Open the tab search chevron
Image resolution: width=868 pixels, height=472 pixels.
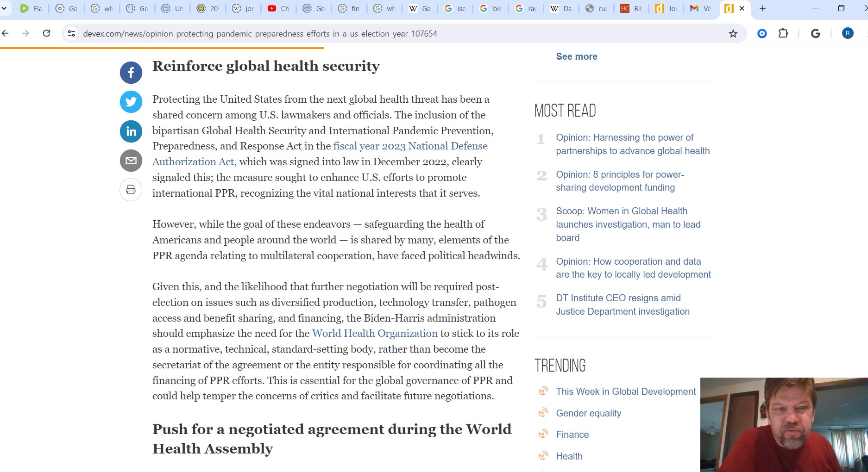click(x=5, y=8)
